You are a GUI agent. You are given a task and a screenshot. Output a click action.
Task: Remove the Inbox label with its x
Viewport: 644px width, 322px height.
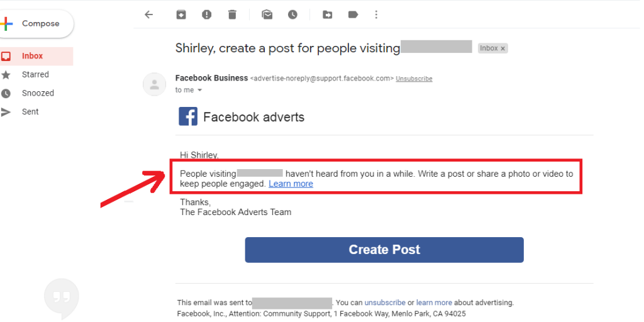click(x=502, y=48)
